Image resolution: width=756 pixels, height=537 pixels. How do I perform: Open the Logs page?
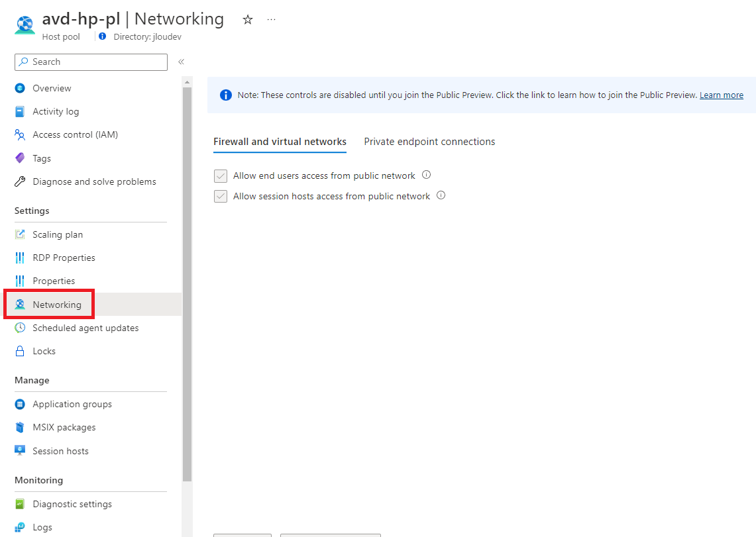[x=42, y=527]
